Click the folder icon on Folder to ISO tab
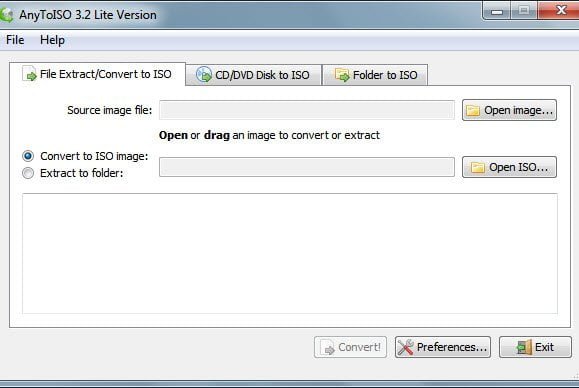Screen dimensions: 579x388 [x=342, y=75]
